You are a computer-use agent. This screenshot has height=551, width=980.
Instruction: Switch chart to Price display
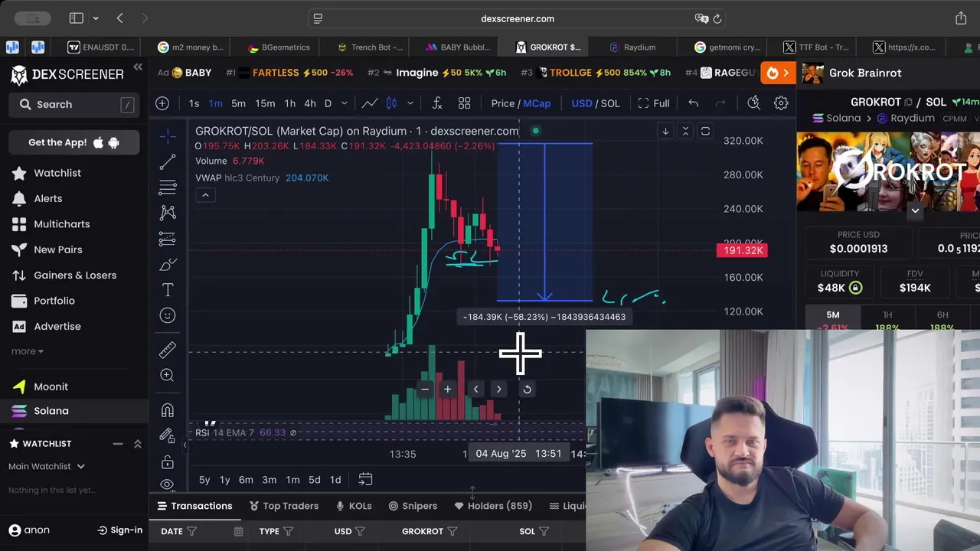(x=503, y=103)
